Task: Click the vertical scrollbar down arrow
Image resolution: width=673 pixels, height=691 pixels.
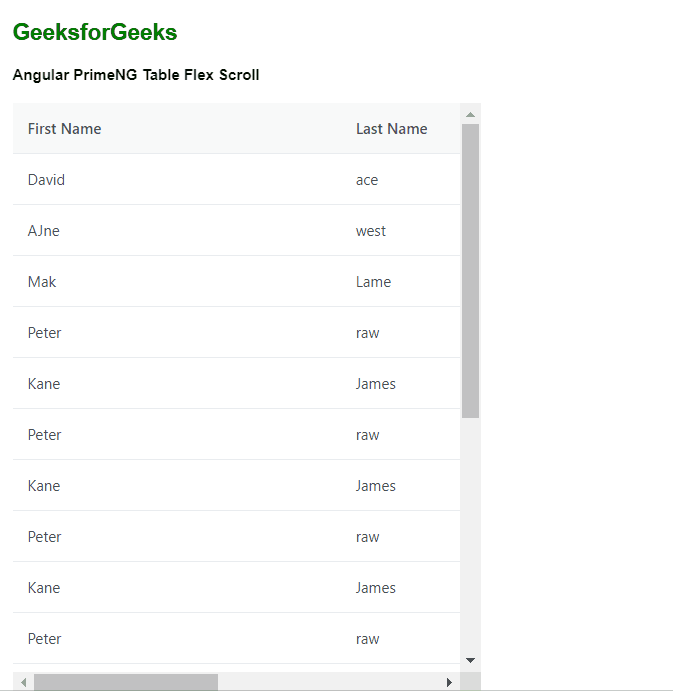Action: 470,660
